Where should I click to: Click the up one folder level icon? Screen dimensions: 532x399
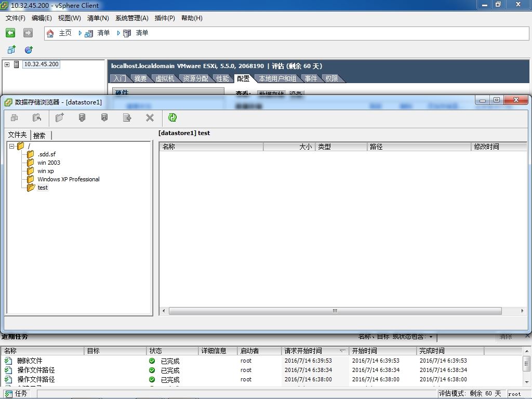click(x=37, y=118)
